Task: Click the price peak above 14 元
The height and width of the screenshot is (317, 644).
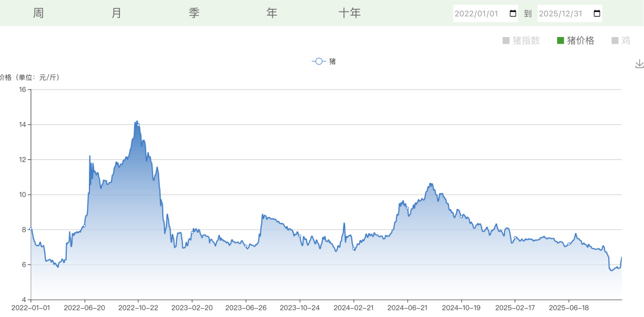Action: pyautogui.click(x=137, y=122)
